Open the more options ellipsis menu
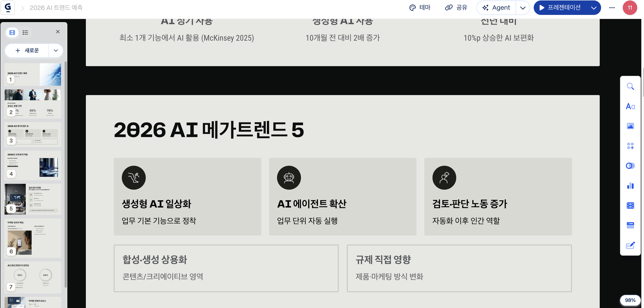The width and height of the screenshot is (644, 308). (612, 7)
